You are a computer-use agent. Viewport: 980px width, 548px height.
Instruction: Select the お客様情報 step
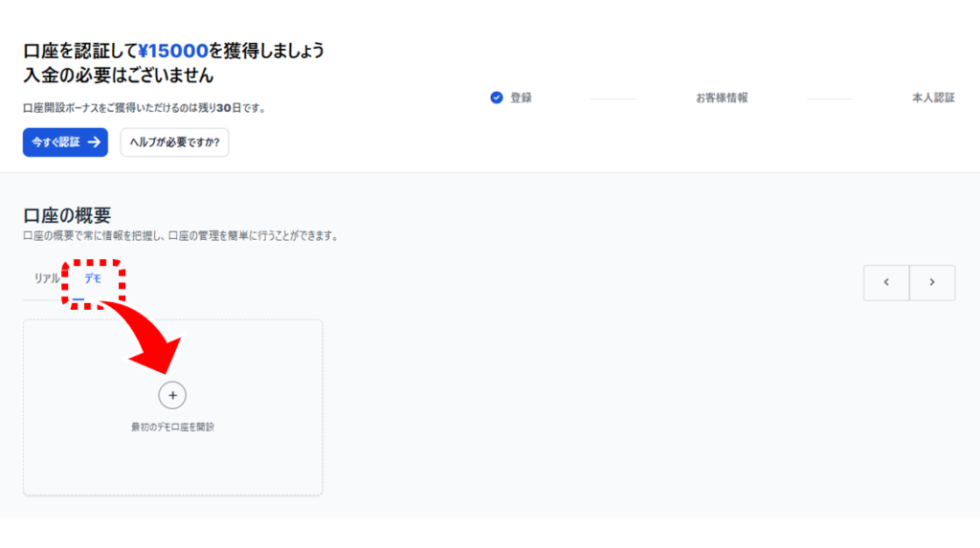point(722,98)
